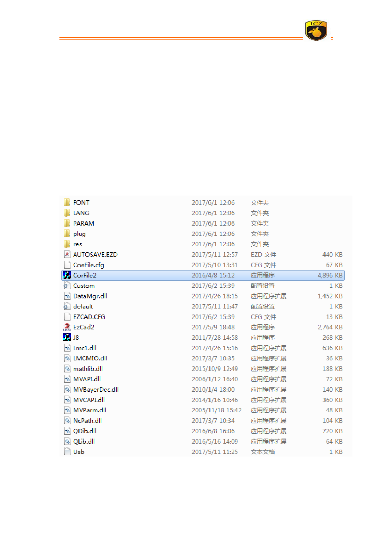The image size is (392, 555).
Task: Click the default configuration file name
Action: coord(83,306)
